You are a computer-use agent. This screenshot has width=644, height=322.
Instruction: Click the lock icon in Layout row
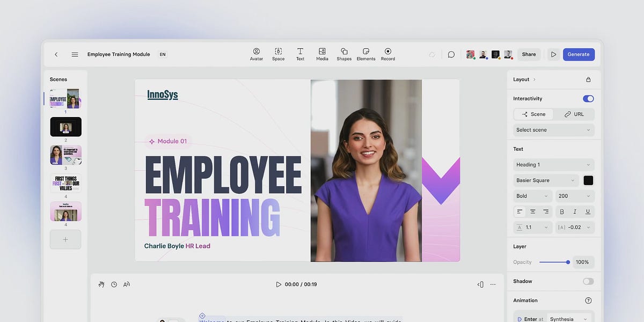click(x=588, y=79)
